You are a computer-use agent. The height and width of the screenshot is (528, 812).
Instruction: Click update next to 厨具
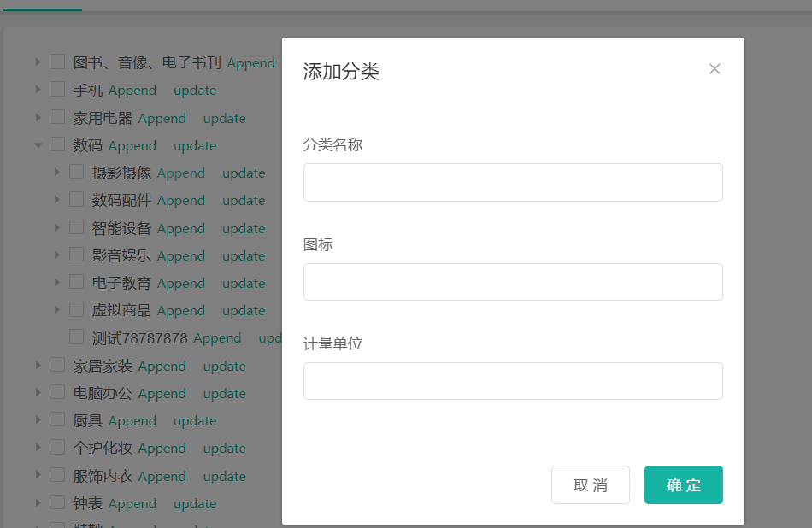pyautogui.click(x=195, y=421)
